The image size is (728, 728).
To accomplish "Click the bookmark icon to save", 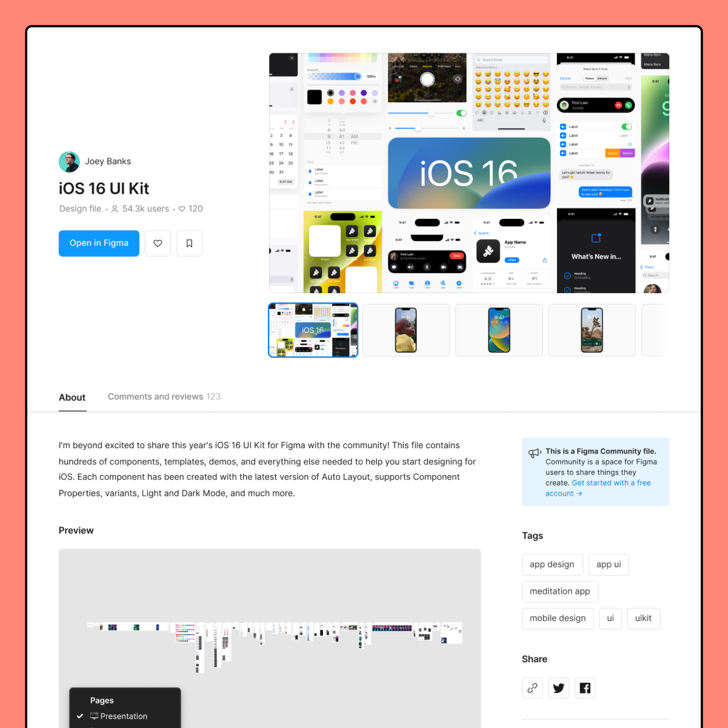I will pyautogui.click(x=189, y=243).
